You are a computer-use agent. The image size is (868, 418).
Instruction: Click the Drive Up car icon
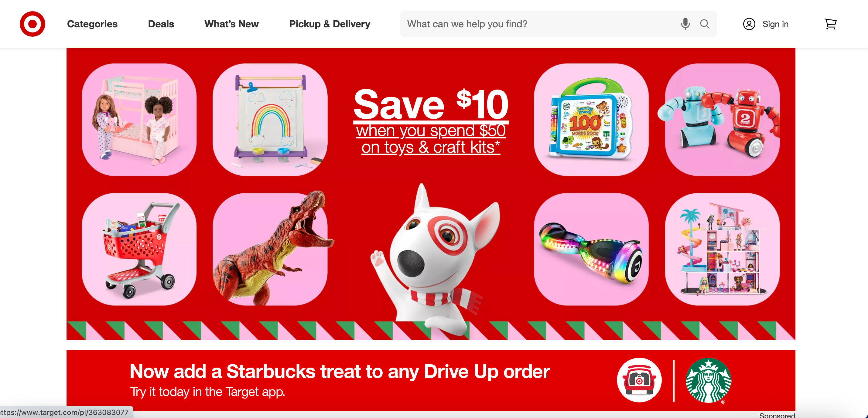coord(639,380)
